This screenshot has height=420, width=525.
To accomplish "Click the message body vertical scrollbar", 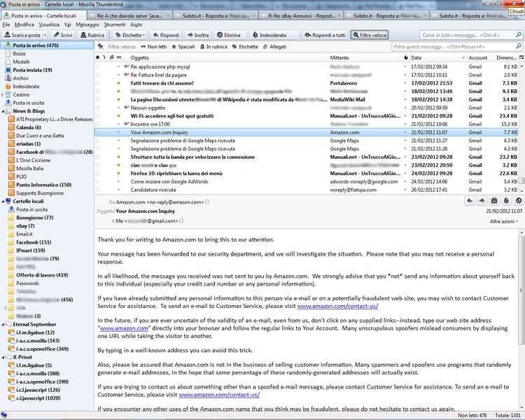I will tap(521, 290).
